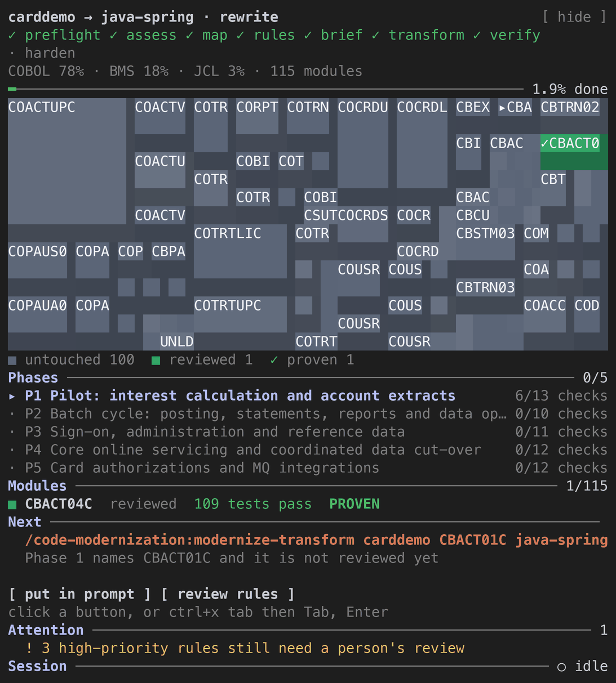The width and height of the screenshot is (616, 683).
Task: Click the grey untouched legend square
Action: pyautogui.click(x=12, y=360)
